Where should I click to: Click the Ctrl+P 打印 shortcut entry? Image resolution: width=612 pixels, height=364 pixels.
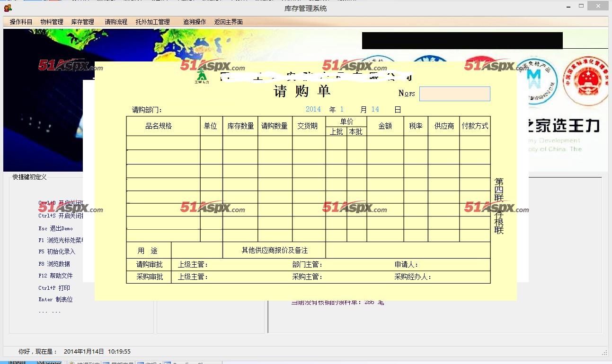(x=54, y=288)
